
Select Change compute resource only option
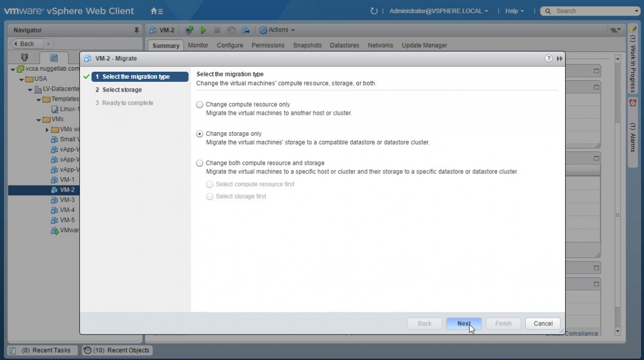[200, 105]
